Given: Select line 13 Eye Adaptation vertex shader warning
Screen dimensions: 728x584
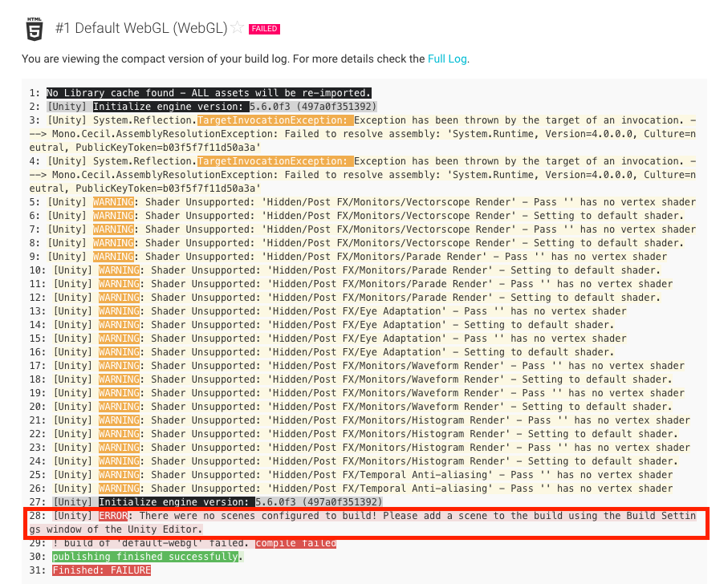Looking at the screenshot, I should pos(340,311).
